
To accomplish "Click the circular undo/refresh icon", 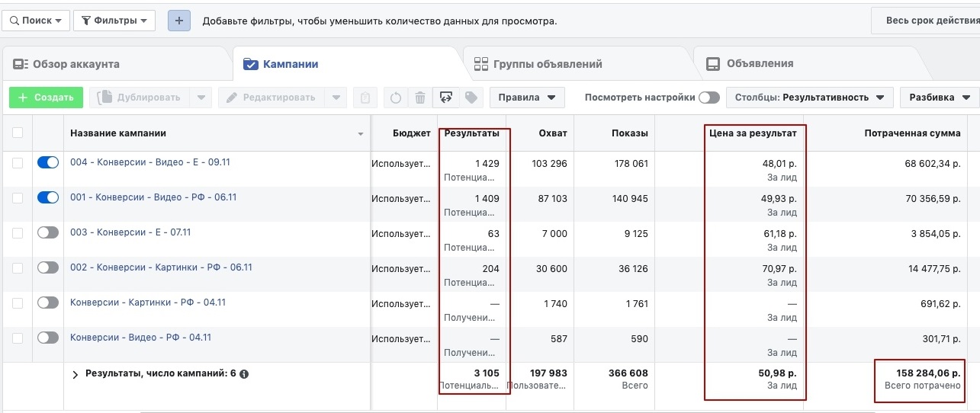I will tap(396, 98).
